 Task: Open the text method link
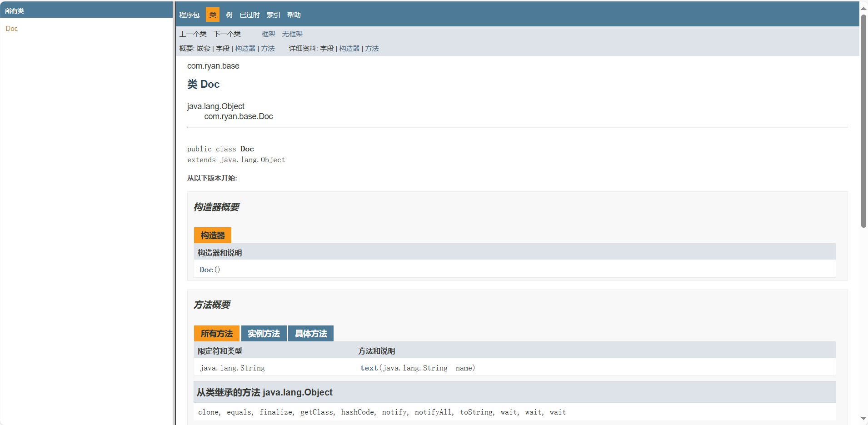[x=369, y=368]
